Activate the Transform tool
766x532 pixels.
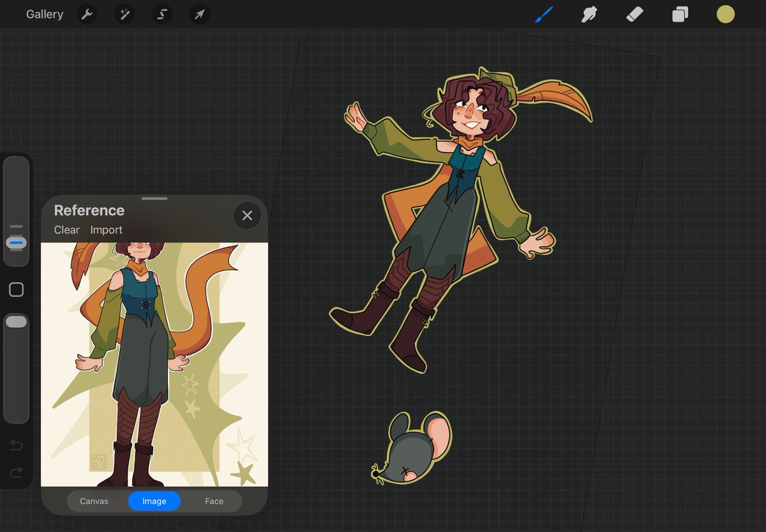pos(200,14)
